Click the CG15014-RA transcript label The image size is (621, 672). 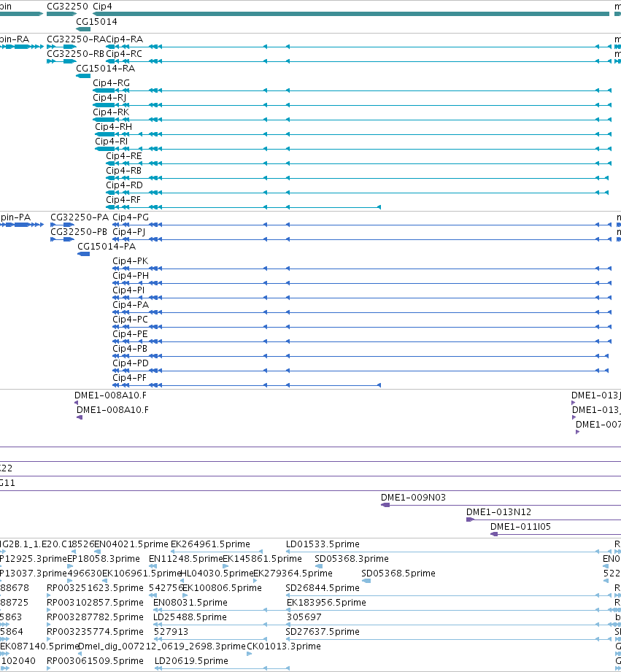coord(105,68)
